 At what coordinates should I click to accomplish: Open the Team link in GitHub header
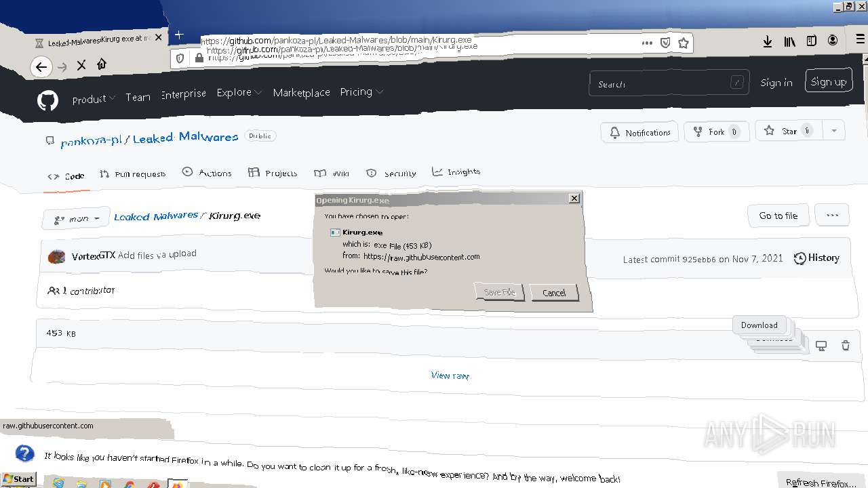[138, 97]
